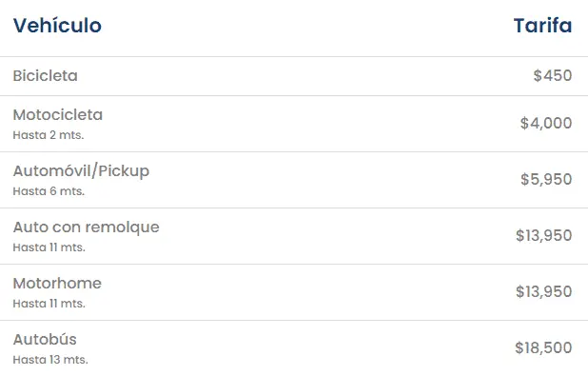588x376 pixels.
Task: Click the $5,950 fare value
Action: pos(546,179)
